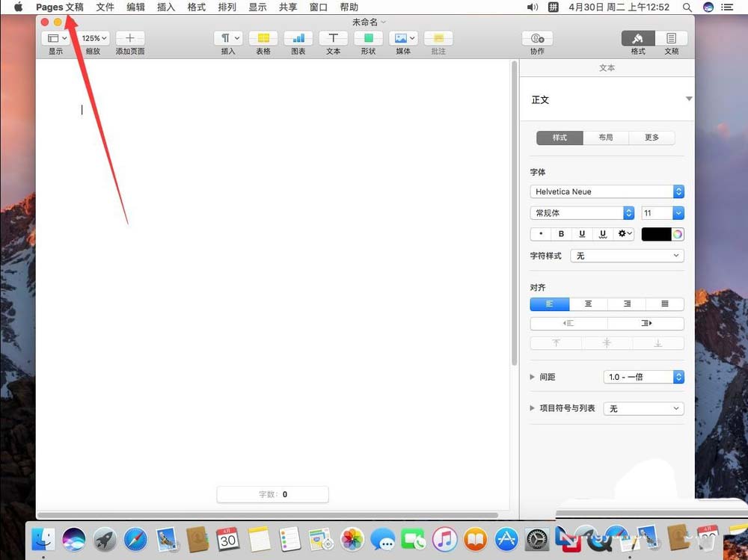Image resolution: width=748 pixels, height=560 pixels.
Task: Toggle the wavy-underline U button
Action: click(x=602, y=234)
